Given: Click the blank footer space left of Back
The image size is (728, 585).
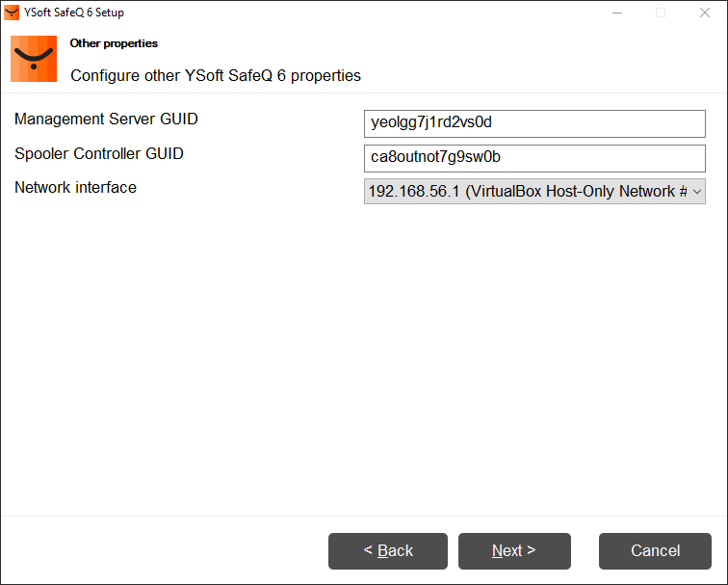Looking at the screenshot, I should pos(164,551).
